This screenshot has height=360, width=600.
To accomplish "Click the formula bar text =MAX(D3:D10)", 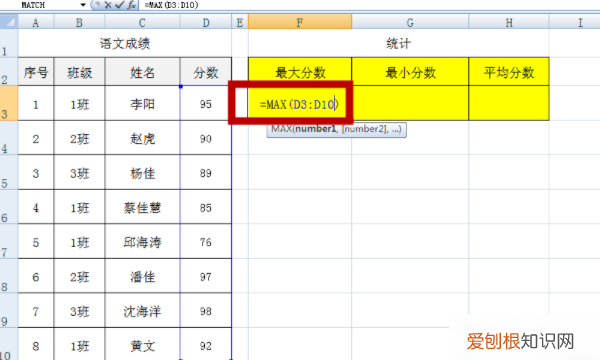I will pos(171,5).
